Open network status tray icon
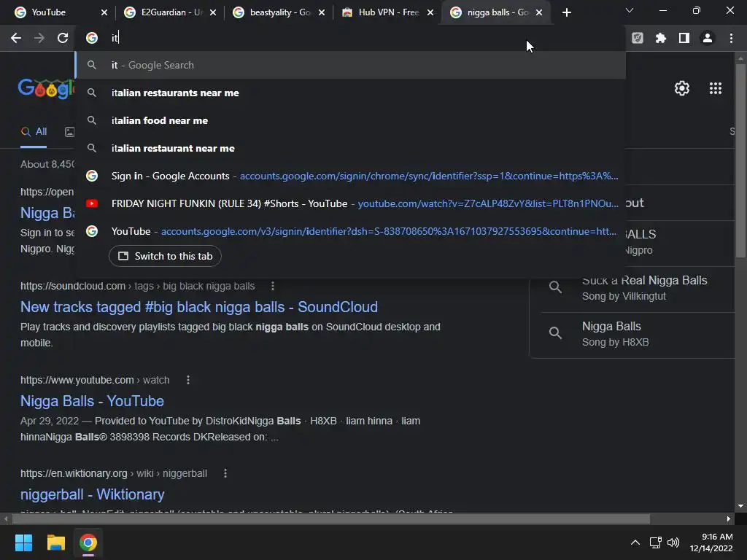 [x=656, y=542]
